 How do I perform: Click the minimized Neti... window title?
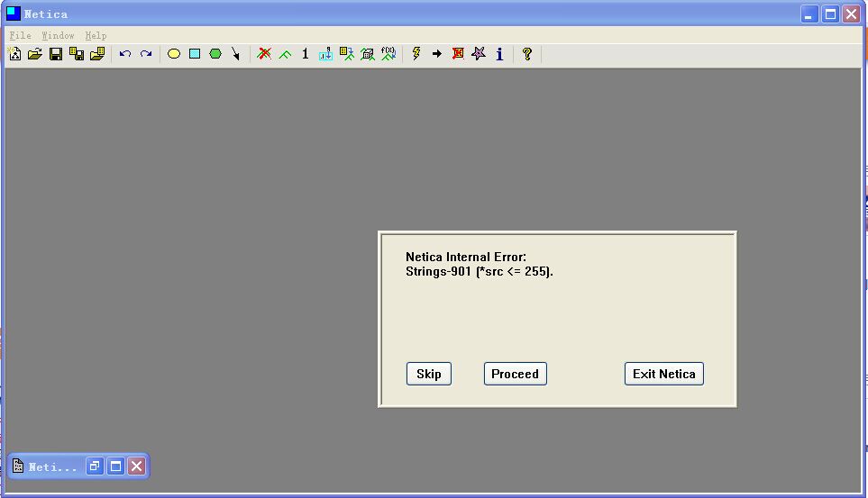[52, 467]
